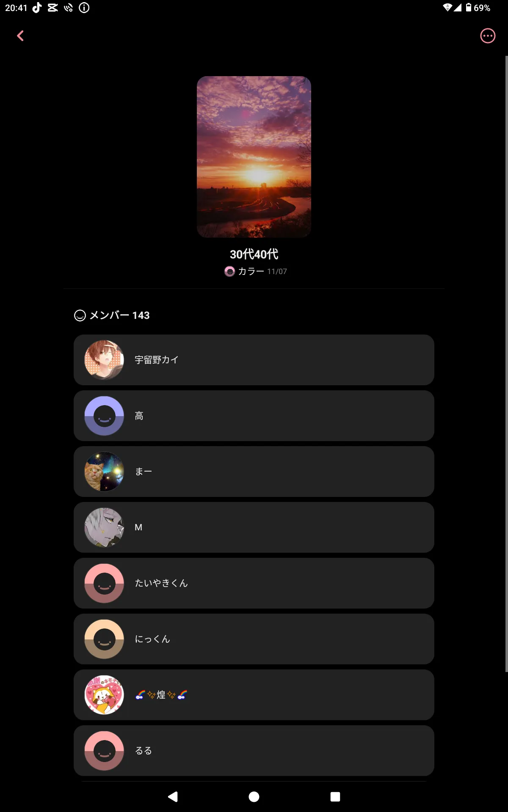
Task: Select the purple smiley avatar for 高
Action: click(x=104, y=416)
